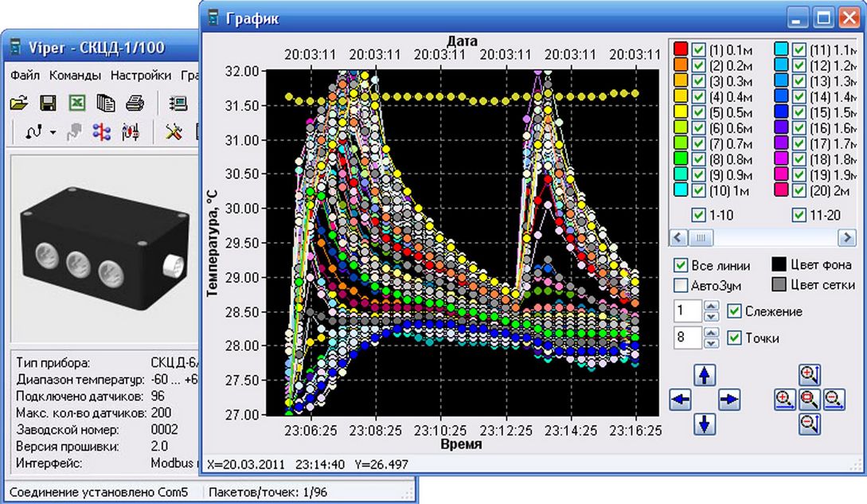Click the legend scrollbar right arrow

[x=846, y=237]
